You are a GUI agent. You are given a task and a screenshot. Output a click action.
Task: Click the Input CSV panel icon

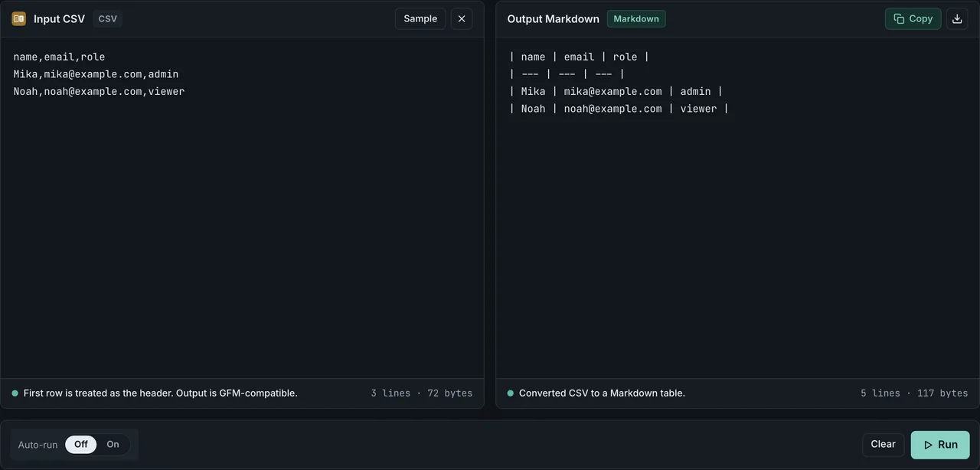(19, 18)
